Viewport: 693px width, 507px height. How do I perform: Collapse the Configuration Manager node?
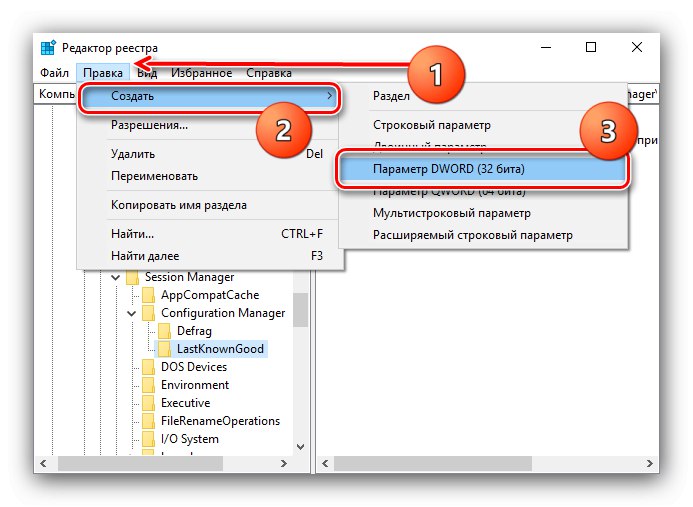click(x=132, y=313)
